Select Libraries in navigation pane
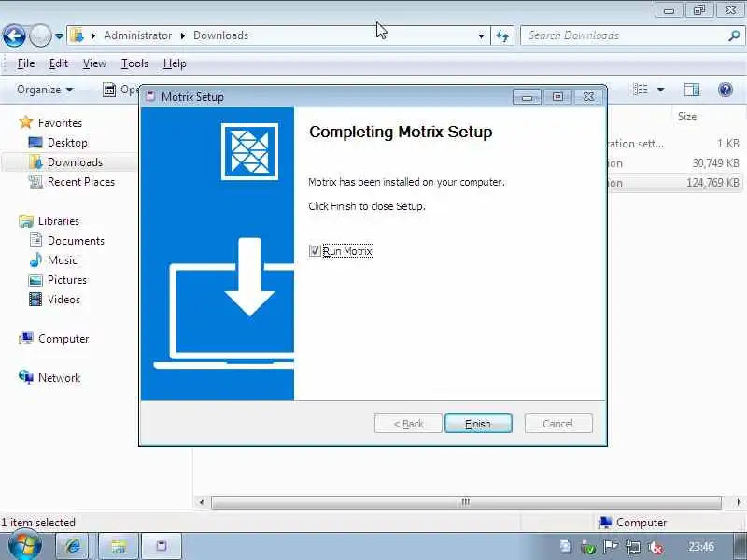This screenshot has width=747, height=560. click(59, 221)
